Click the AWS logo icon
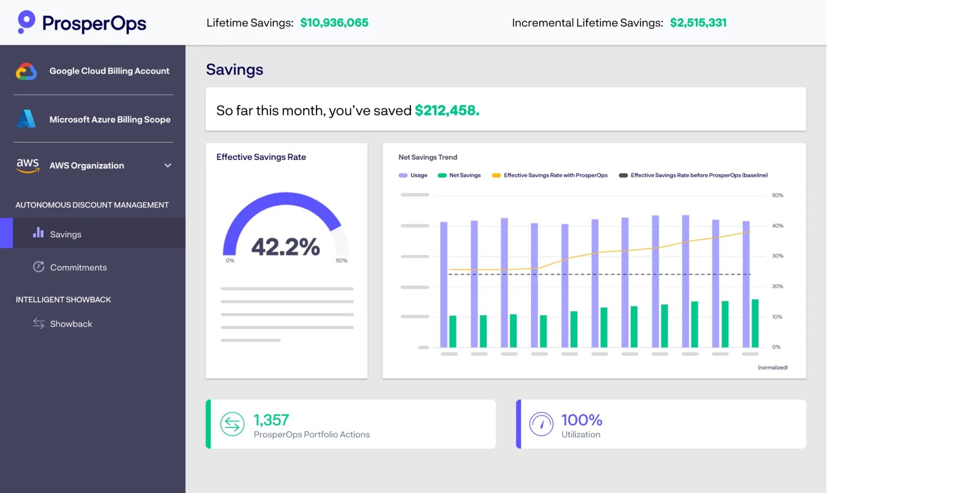The height and width of the screenshot is (493, 980). (x=28, y=165)
